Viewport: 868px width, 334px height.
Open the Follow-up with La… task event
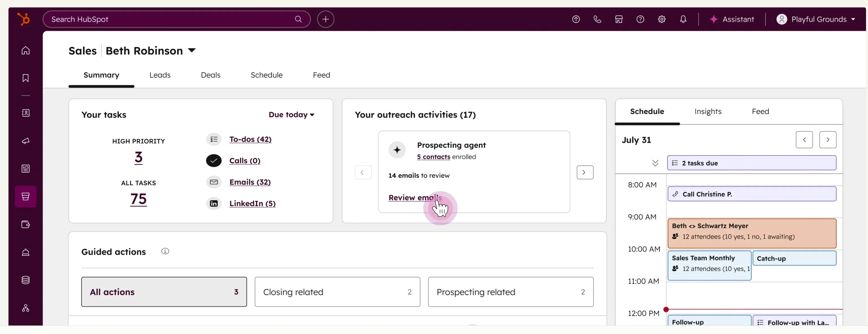coord(794,321)
